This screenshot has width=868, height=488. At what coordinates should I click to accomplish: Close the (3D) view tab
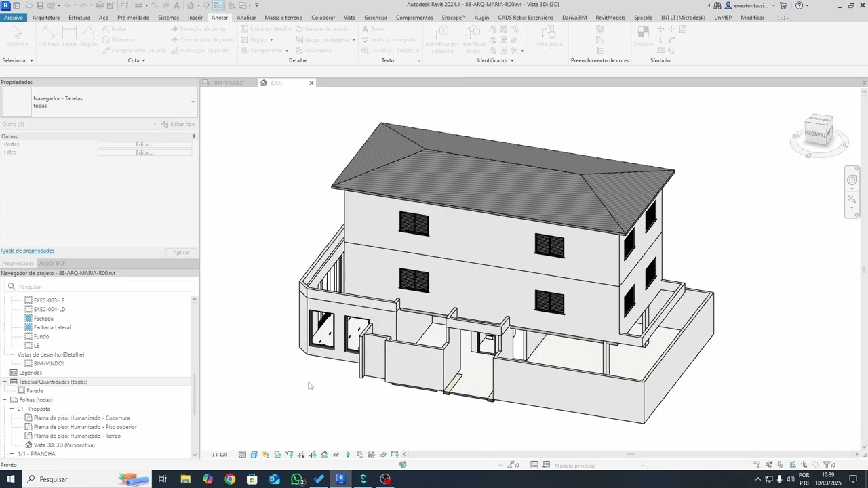[311, 83]
